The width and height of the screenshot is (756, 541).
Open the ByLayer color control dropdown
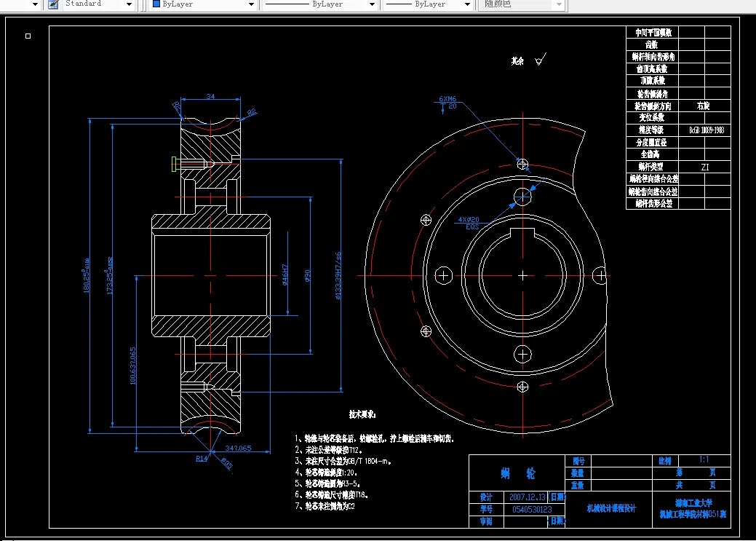(x=251, y=4)
